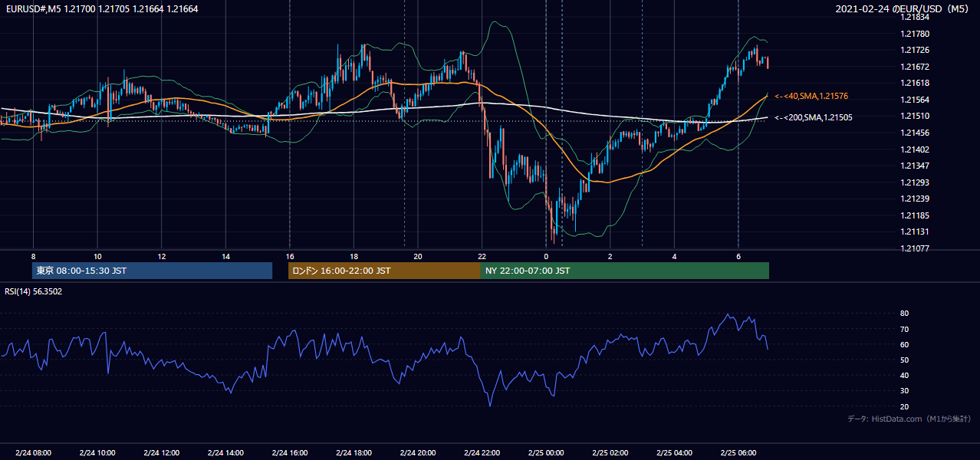Click price axis label 1.21726
This screenshot has width=980, height=460.
915,51
